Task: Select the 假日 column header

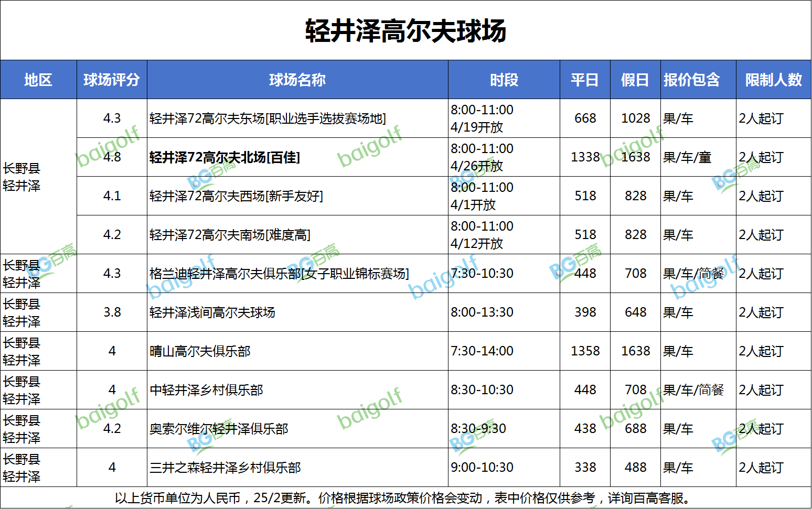Action: coord(635,80)
